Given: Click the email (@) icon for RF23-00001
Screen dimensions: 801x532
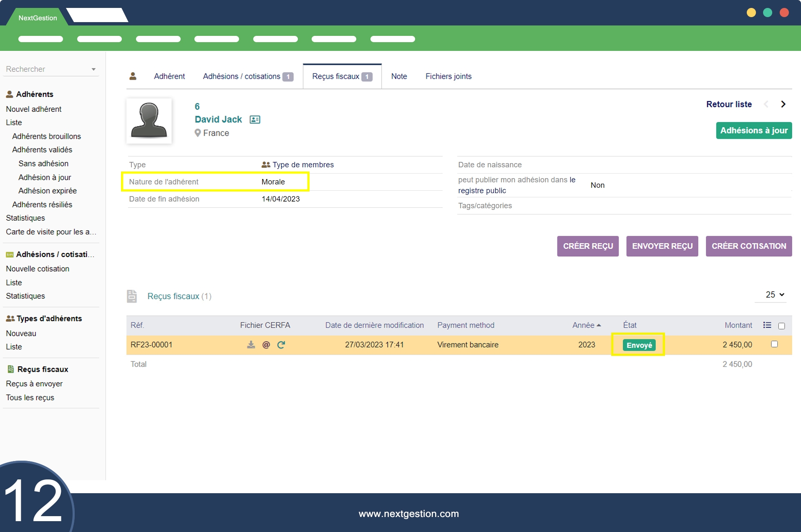Looking at the screenshot, I should (x=266, y=345).
